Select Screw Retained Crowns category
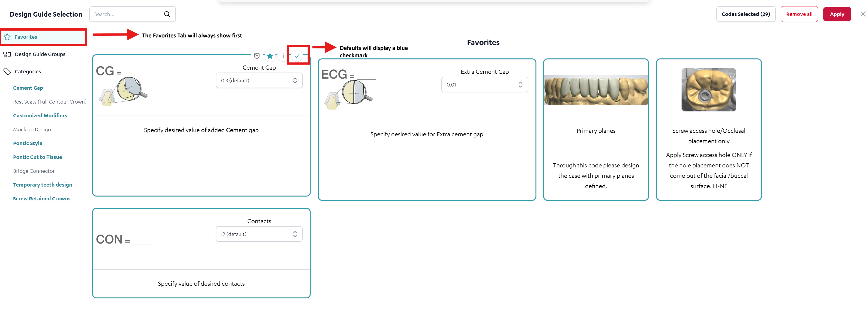Viewport: 868px width, 321px height. pos(42,198)
